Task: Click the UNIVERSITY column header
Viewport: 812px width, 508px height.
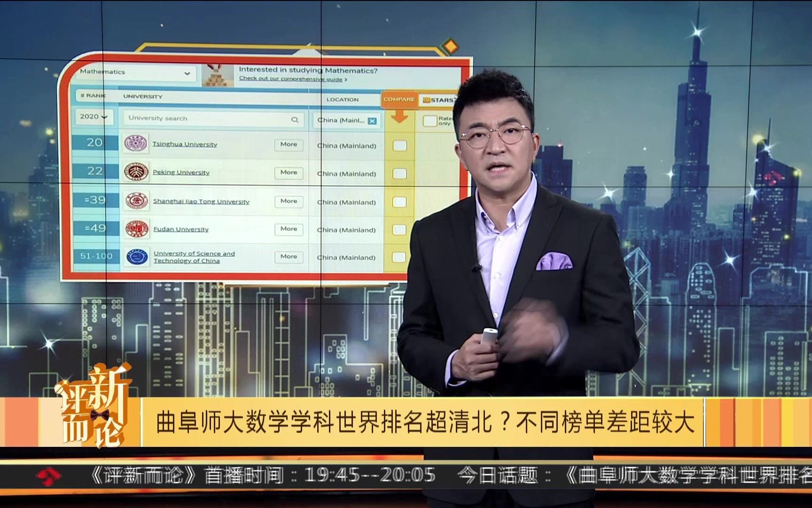Action: tap(143, 96)
